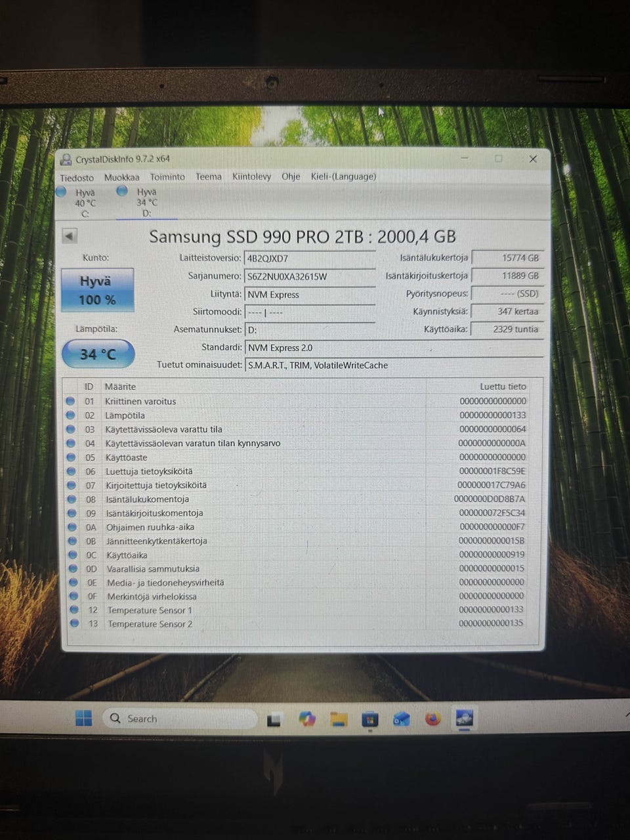Open the Muokkaa menu
The image size is (630, 840).
pos(122,177)
